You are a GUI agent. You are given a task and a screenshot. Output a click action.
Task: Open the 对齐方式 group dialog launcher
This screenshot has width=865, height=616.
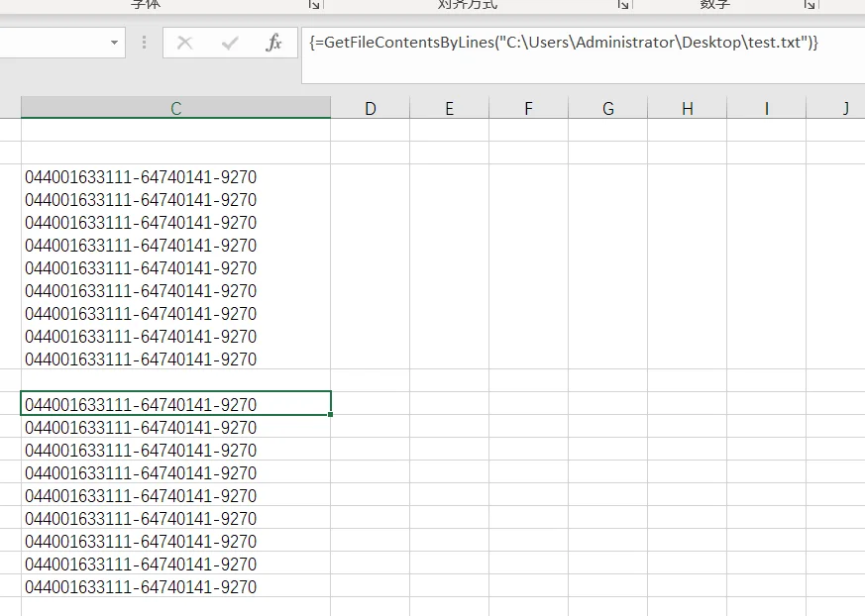[x=623, y=4]
